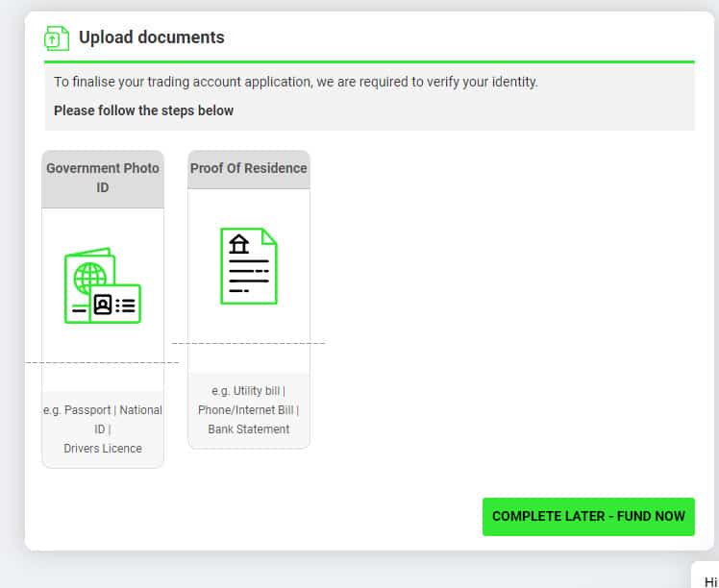Click the bank building symbol on document icon

click(239, 244)
